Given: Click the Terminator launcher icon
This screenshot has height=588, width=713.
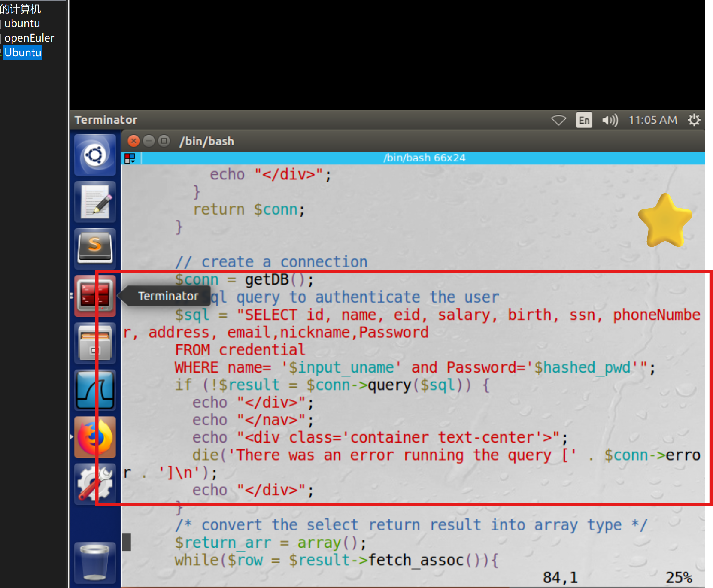Looking at the screenshot, I should coord(95,296).
